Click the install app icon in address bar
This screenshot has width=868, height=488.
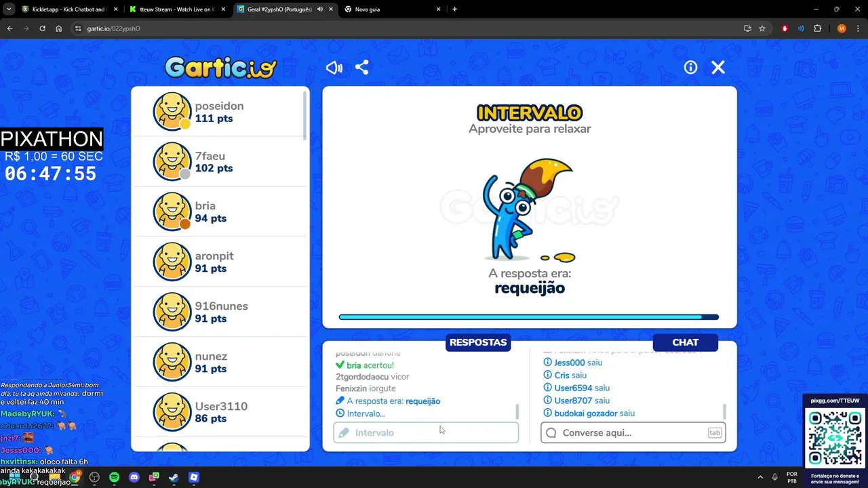pyautogui.click(x=747, y=28)
